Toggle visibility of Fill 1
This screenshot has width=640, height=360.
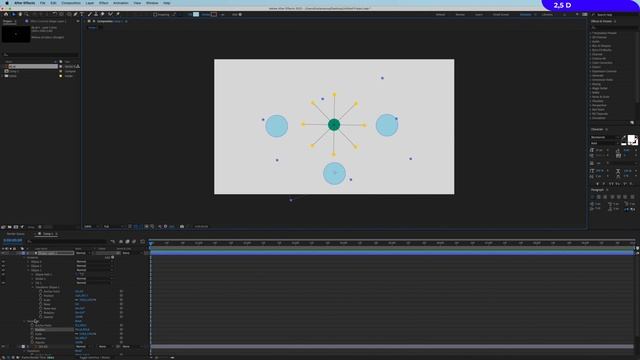click(3, 283)
